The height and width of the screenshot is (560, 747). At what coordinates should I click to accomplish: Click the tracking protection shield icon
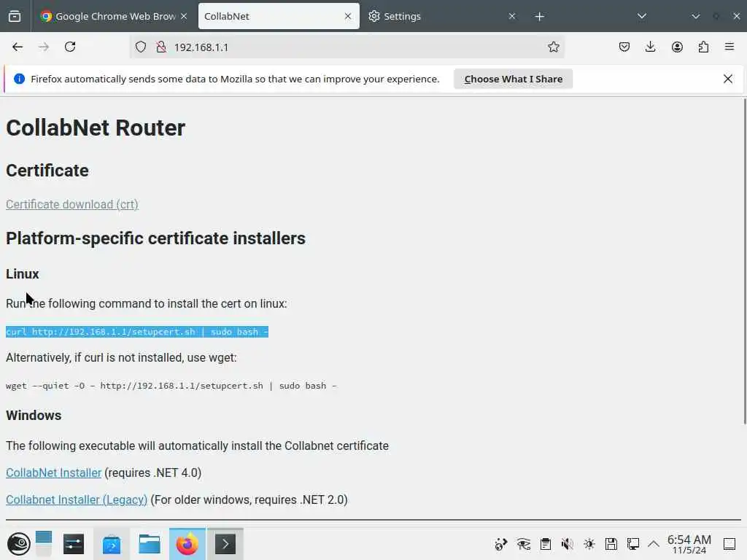tap(141, 47)
